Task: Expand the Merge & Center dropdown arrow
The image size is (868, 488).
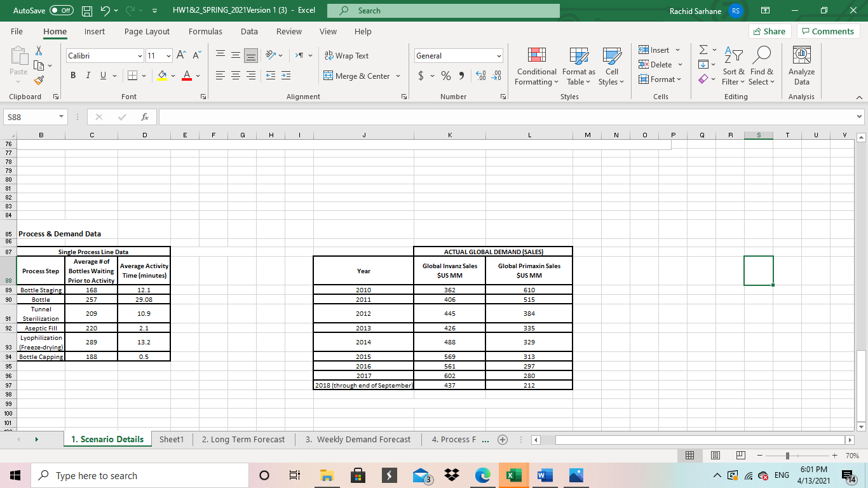Action: click(x=398, y=76)
